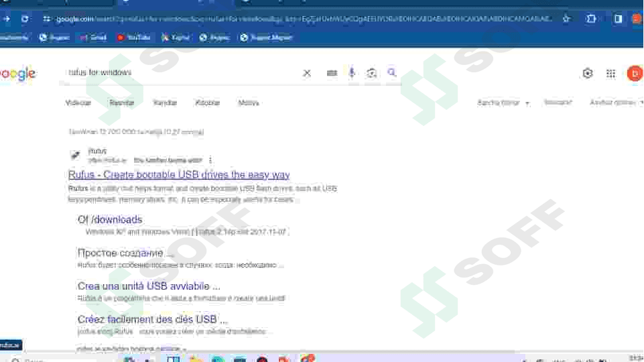Viewport: 644px width, 362px height.
Task: Open Rufus - Create bootable USB drives link
Action: pos(179,174)
